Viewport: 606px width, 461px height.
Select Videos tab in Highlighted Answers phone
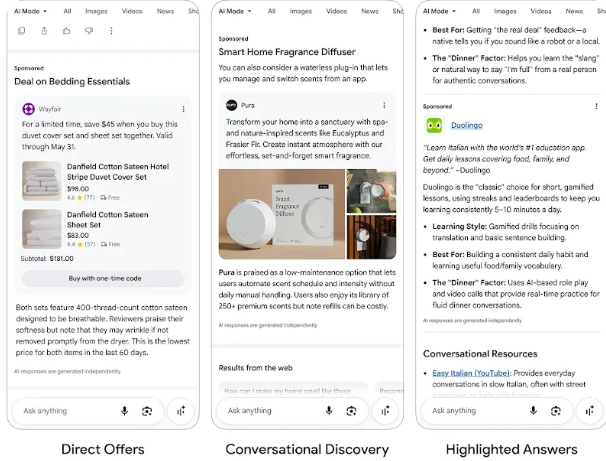541,11
